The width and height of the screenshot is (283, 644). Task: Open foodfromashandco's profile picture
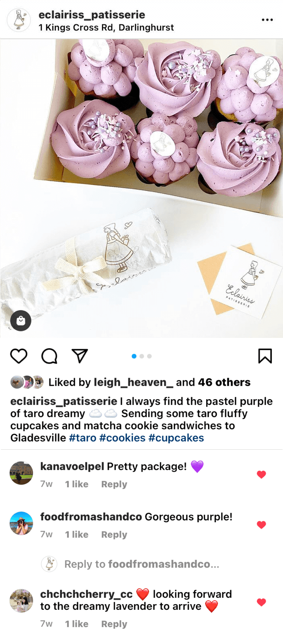(21, 523)
